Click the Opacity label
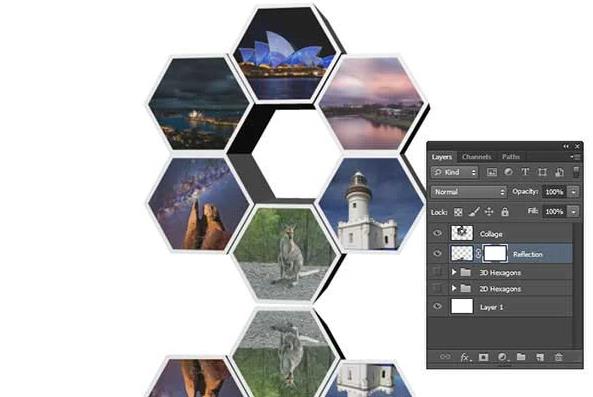 coord(525,192)
